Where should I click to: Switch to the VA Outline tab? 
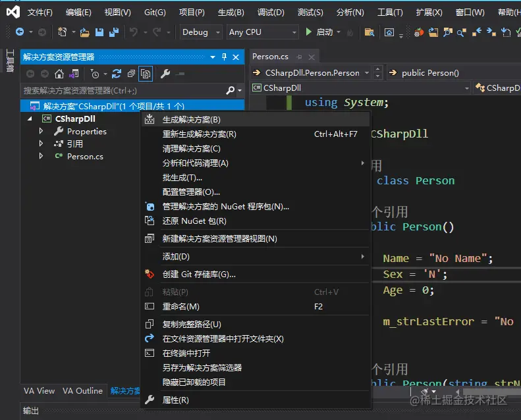tap(82, 391)
